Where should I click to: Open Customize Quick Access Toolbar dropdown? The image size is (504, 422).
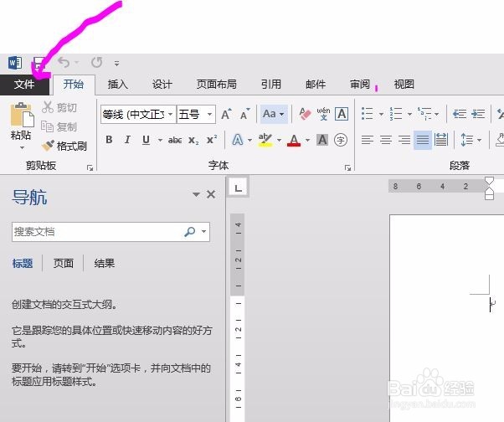tap(117, 64)
